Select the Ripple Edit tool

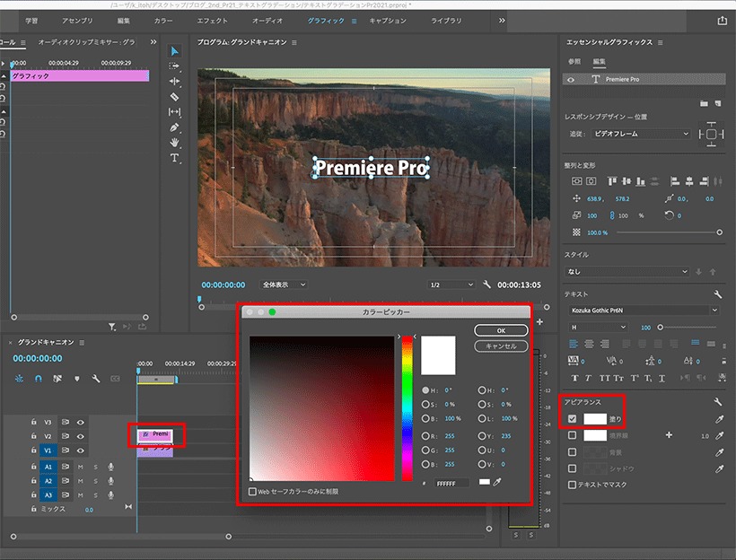[174, 81]
